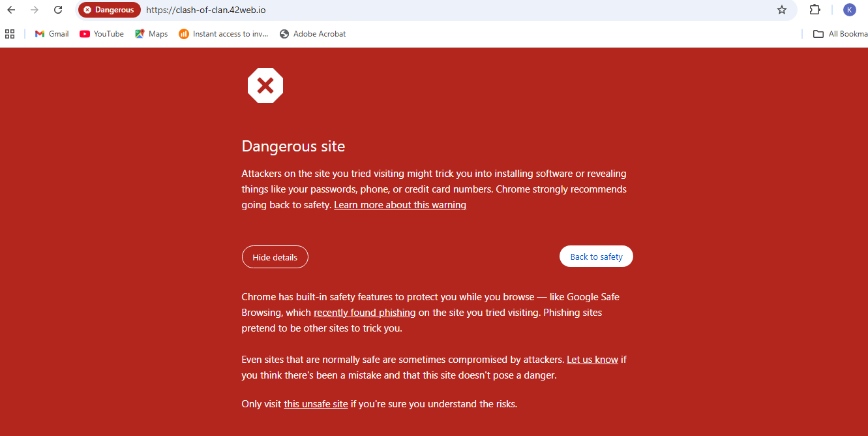Proceed via this unsafe site link
868x436 pixels.
tap(316, 404)
